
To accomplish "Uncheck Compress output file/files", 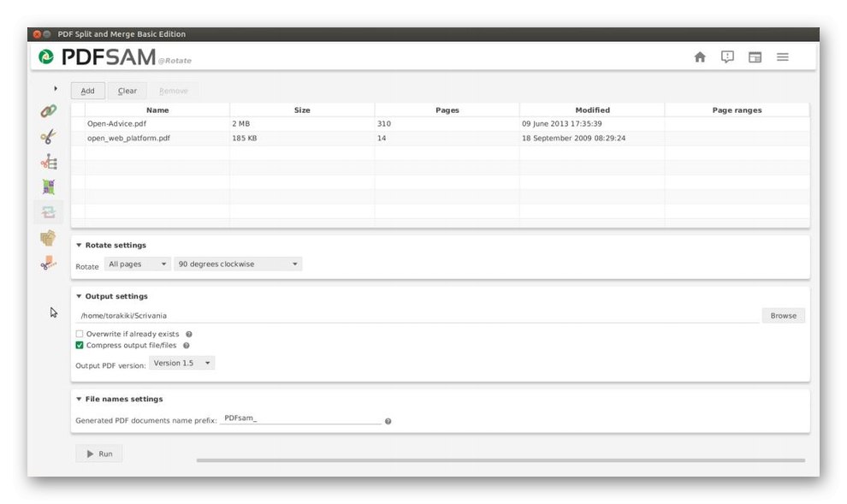I will tap(80, 345).
